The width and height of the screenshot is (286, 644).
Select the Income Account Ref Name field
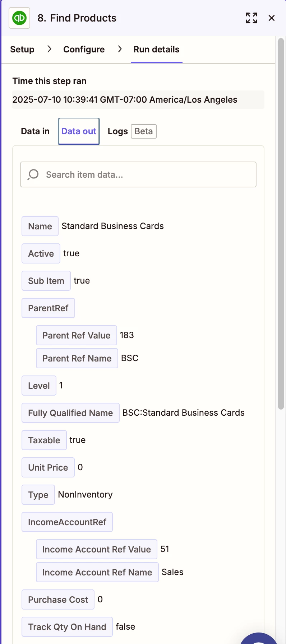97,572
